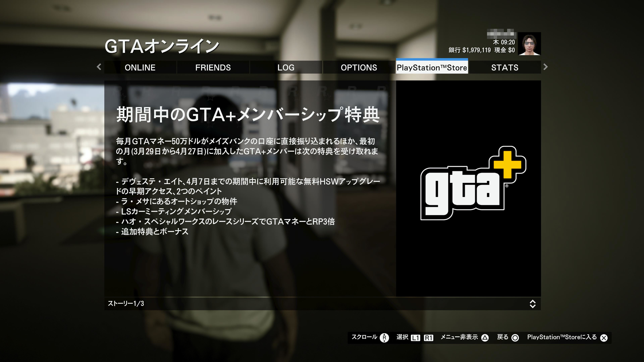Open the STATS tab
Image resolution: width=644 pixels, height=362 pixels.
click(505, 67)
